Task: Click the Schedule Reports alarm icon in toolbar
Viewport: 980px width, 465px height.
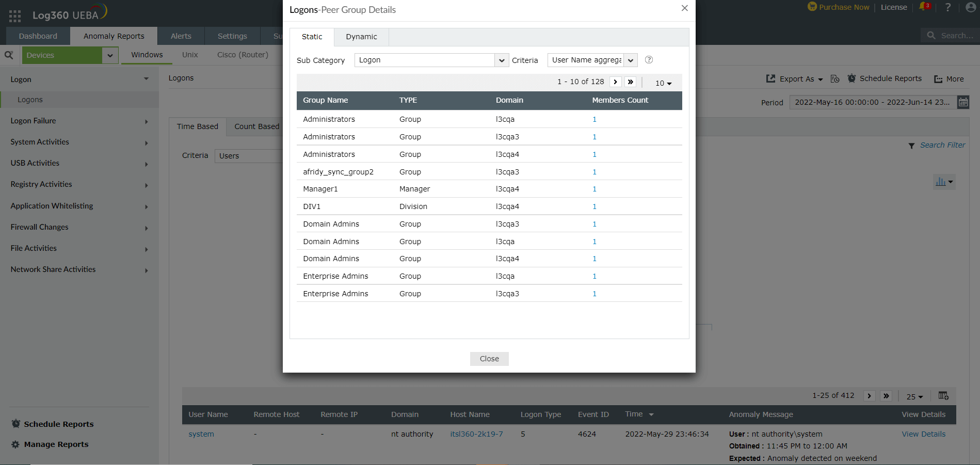Action: pyautogui.click(x=852, y=78)
